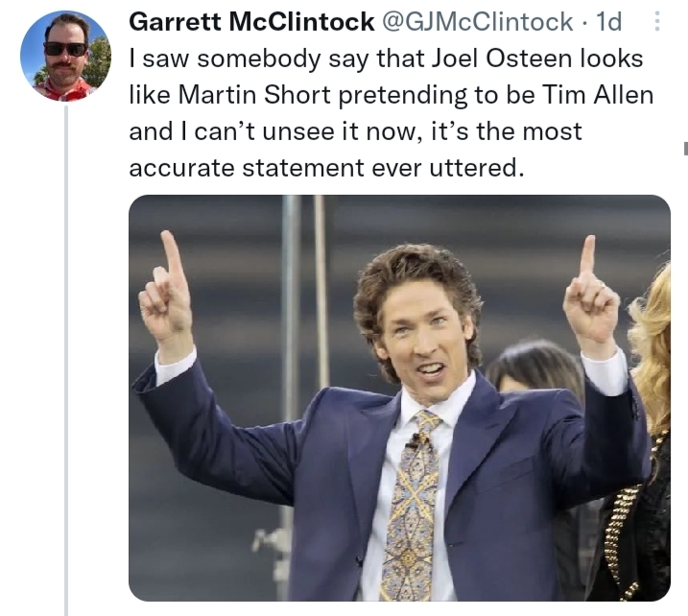This screenshot has height=616, width=688.
Task: Open the three-dot more options menu
Action: click(x=656, y=21)
